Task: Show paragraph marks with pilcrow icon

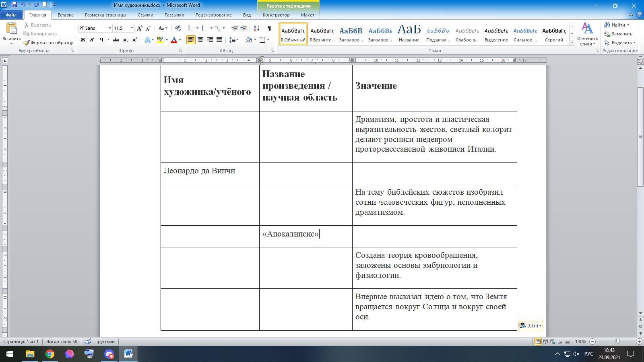Action: [269, 28]
